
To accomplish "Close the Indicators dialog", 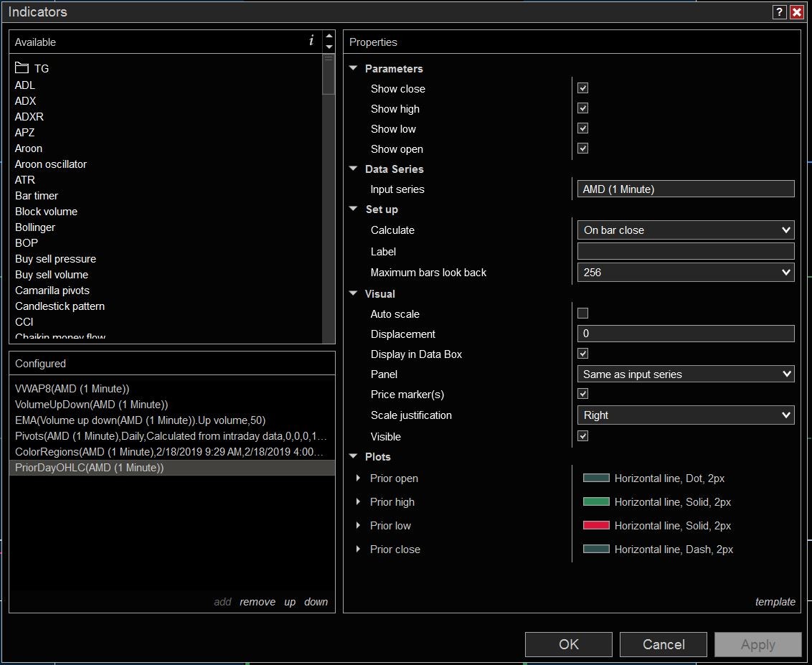I will point(797,12).
